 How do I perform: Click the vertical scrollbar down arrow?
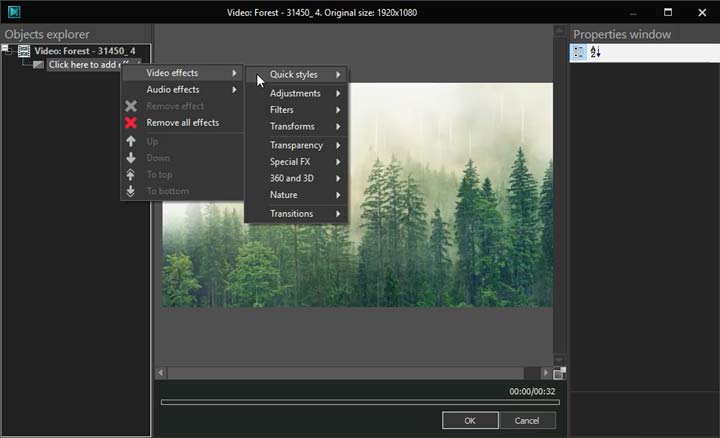pyautogui.click(x=559, y=360)
